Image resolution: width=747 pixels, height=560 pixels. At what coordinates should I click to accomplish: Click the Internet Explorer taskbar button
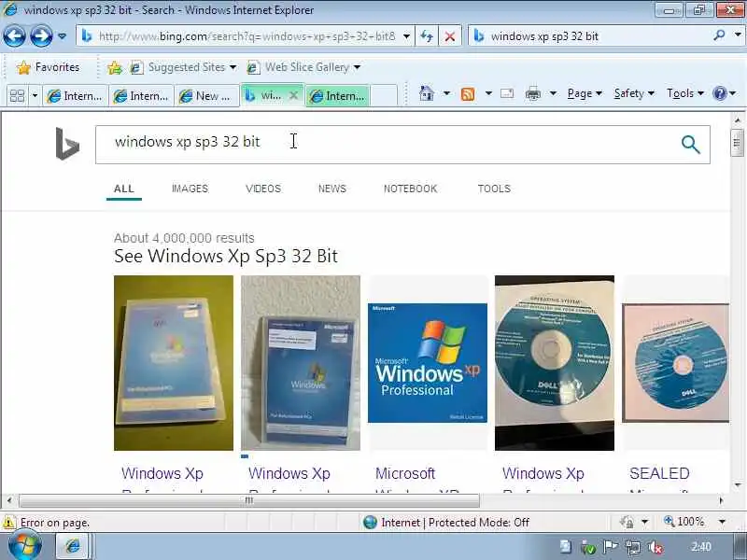pos(73,546)
